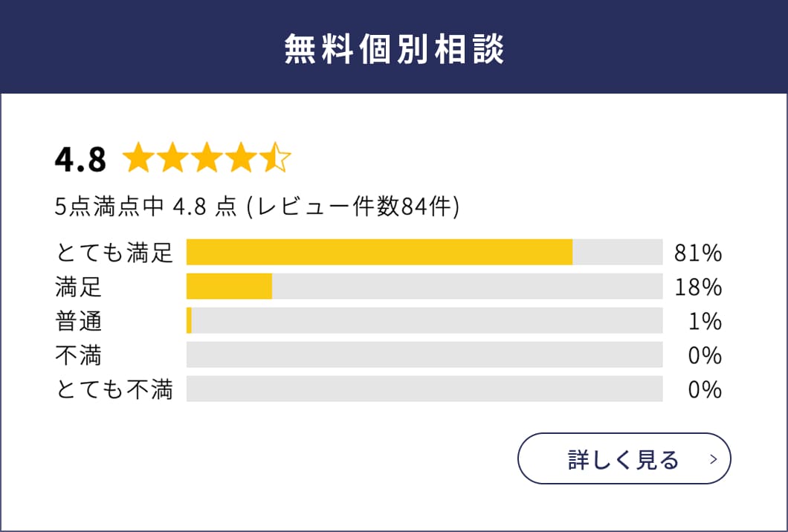
Task: Click the first full star icon
Action: (x=138, y=157)
